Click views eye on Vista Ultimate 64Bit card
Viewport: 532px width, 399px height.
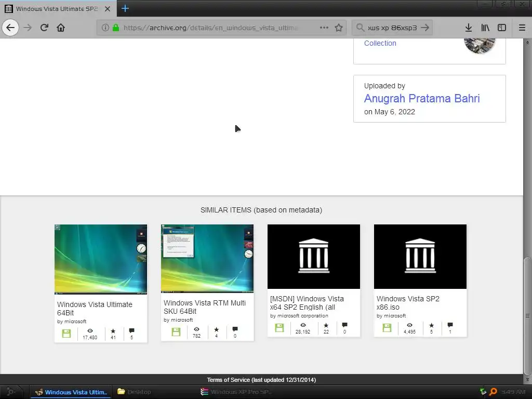[90, 330]
